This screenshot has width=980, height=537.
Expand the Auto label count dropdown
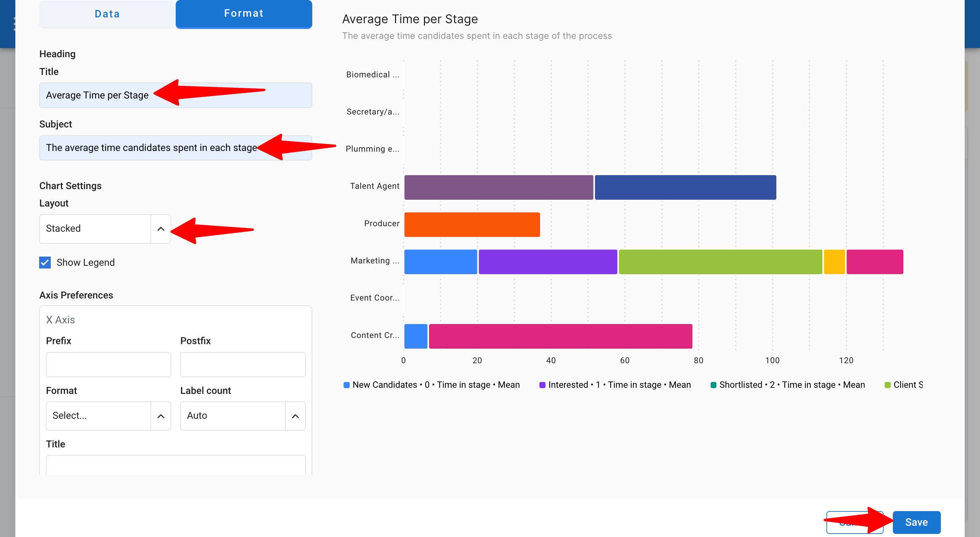pos(233,416)
